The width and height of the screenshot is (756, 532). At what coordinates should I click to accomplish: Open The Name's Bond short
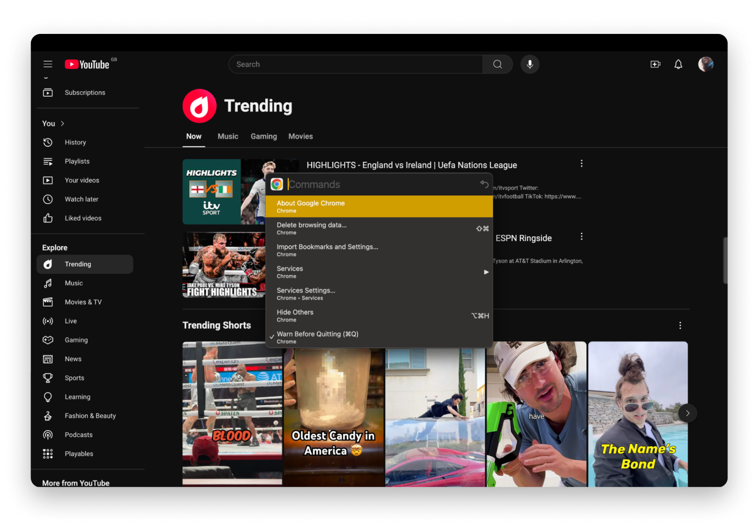click(x=638, y=414)
